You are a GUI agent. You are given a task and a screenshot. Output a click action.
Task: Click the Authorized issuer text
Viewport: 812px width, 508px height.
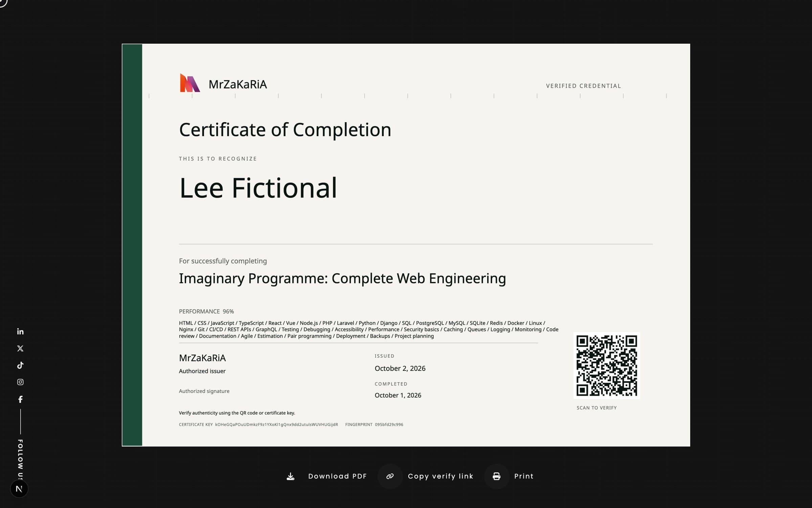202,371
